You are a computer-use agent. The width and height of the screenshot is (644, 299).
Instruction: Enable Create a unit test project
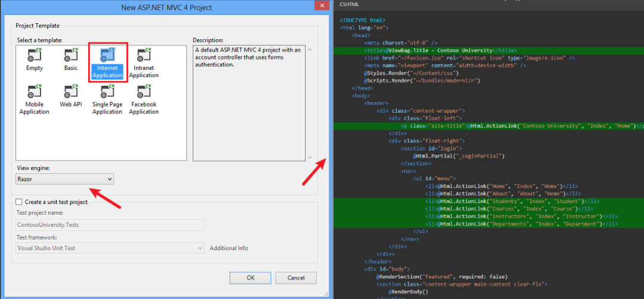[x=18, y=202]
